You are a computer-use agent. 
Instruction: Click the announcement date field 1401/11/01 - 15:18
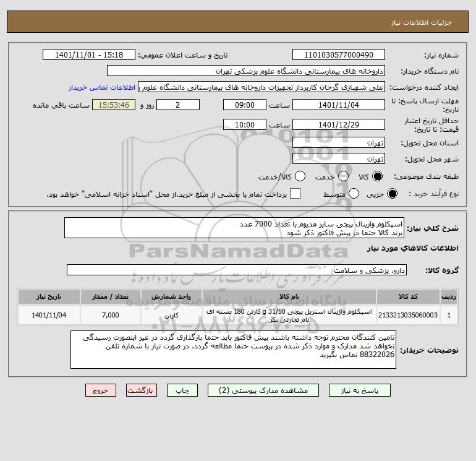coord(89,54)
